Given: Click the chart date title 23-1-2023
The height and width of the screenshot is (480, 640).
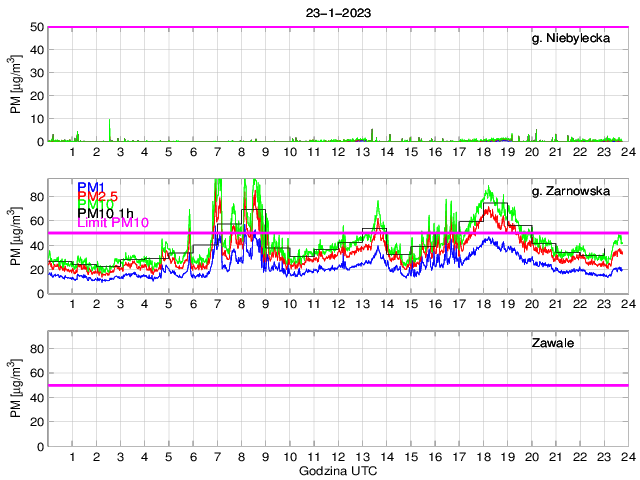Looking at the screenshot, I should [337, 12].
